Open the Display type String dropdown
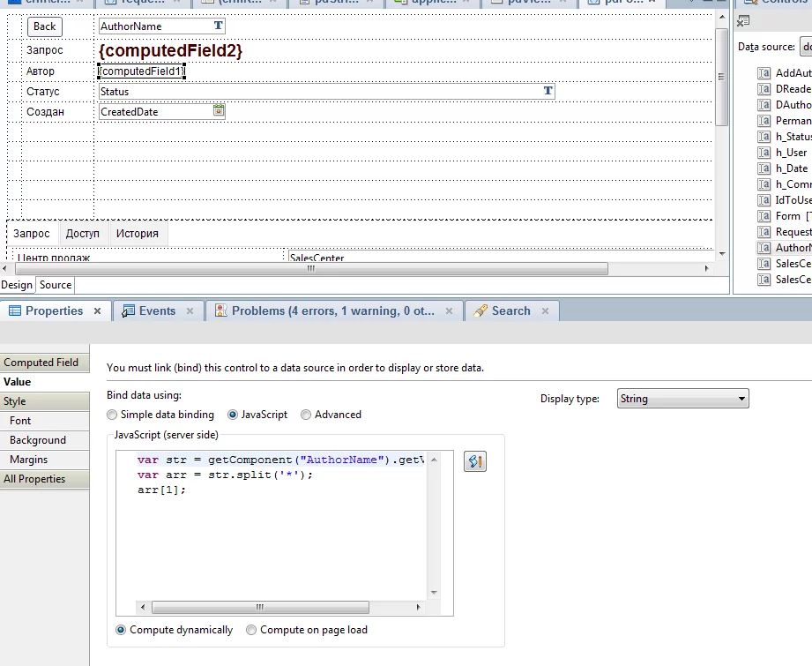 [740, 398]
